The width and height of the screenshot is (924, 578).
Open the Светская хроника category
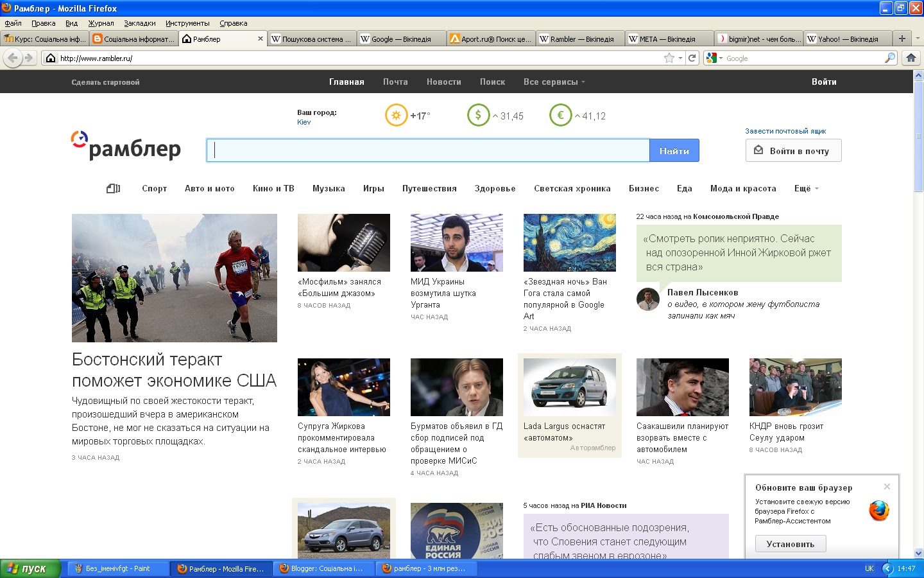(x=572, y=188)
